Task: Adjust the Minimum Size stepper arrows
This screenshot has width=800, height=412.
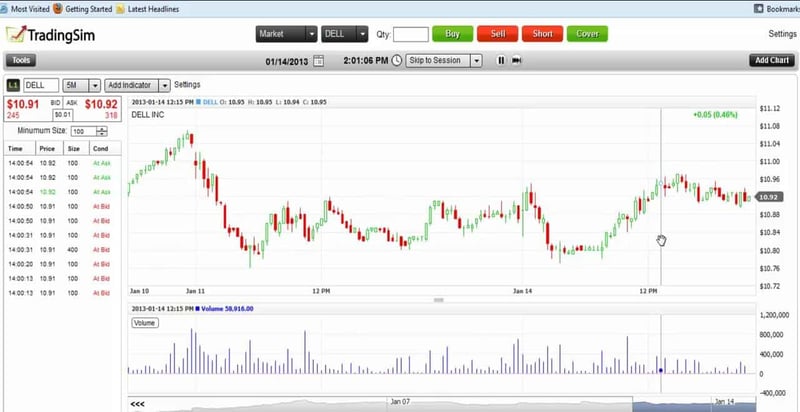Action: click(x=102, y=131)
